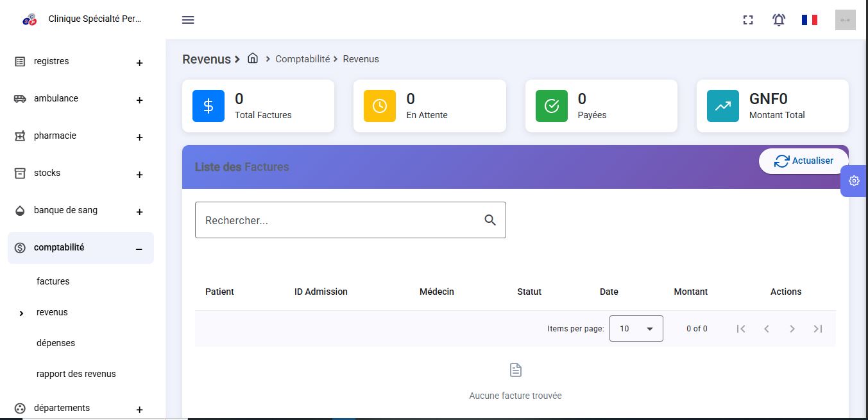Select dépenses submenu item
Viewport: 868px width, 420px height.
point(56,343)
